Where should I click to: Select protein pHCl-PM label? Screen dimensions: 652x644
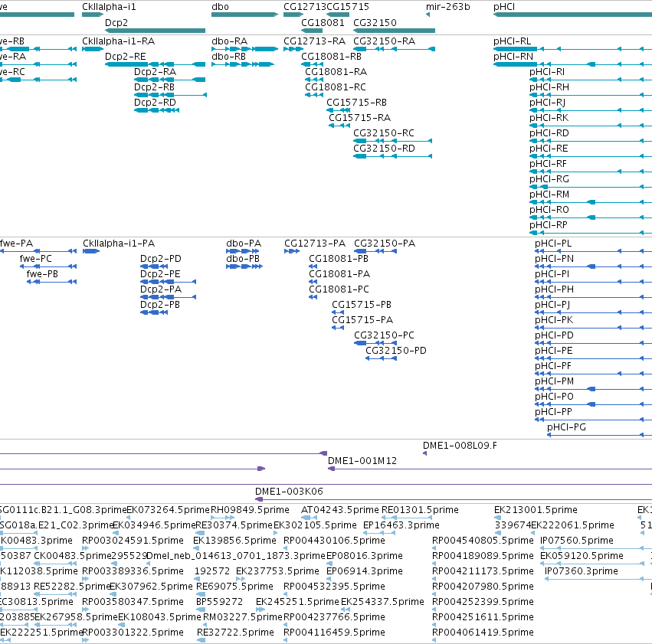[554, 381]
